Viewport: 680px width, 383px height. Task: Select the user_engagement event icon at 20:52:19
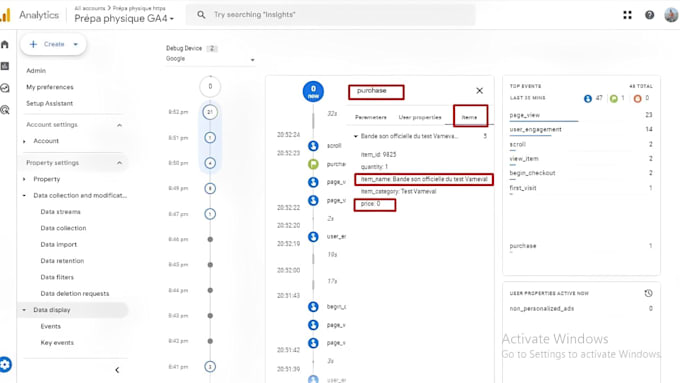point(313,237)
